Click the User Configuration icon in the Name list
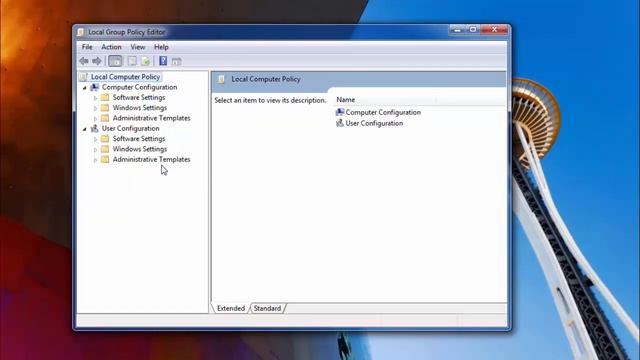The width and height of the screenshot is (640, 360). (340, 123)
